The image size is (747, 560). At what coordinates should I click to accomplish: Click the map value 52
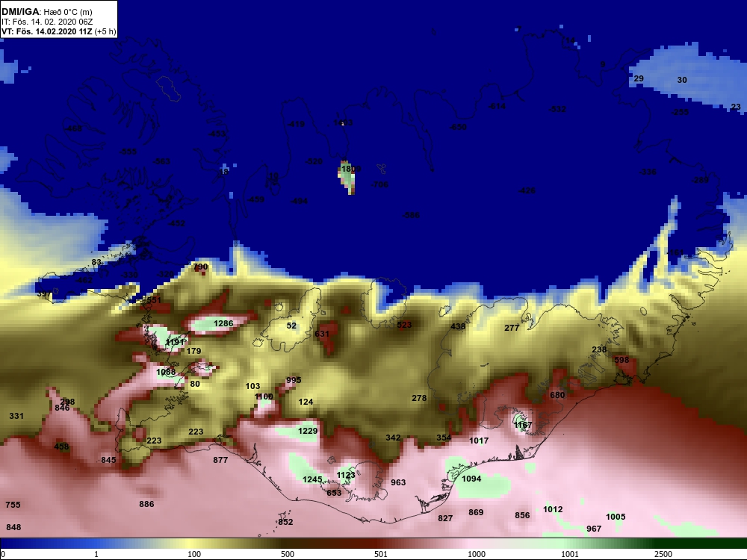click(291, 326)
